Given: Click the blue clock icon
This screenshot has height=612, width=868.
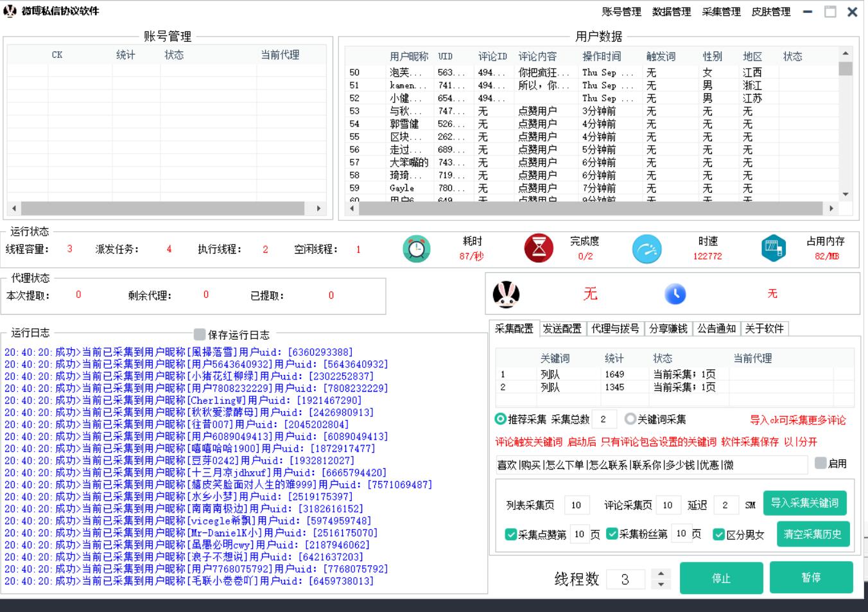Looking at the screenshot, I should pos(675,294).
